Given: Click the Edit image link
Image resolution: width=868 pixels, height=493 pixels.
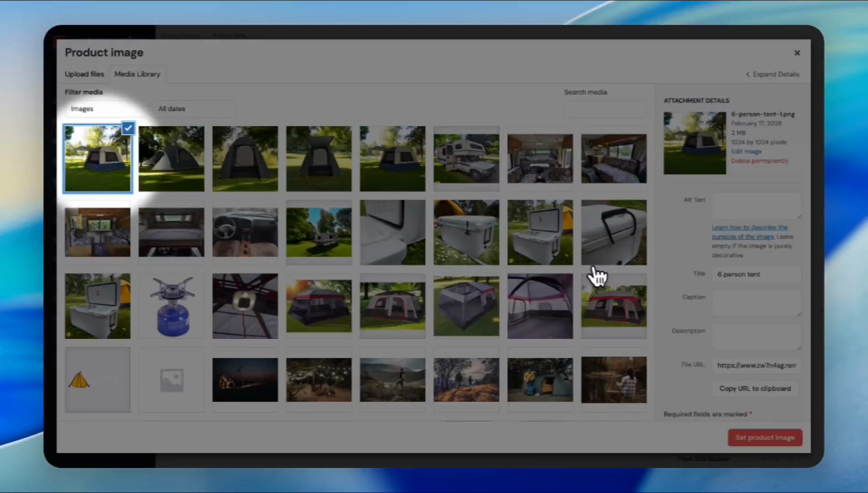Looking at the screenshot, I should click(x=746, y=152).
